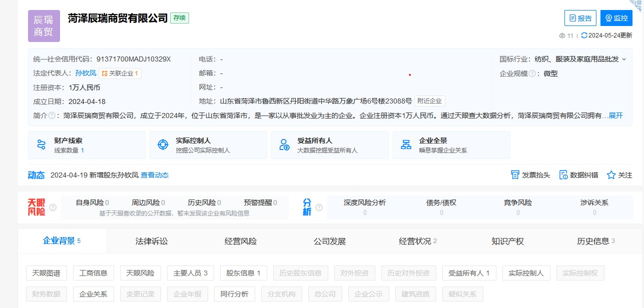Toggle the 关注 follow star
Image resolution: width=644 pixels, height=308 pixels.
point(610,175)
